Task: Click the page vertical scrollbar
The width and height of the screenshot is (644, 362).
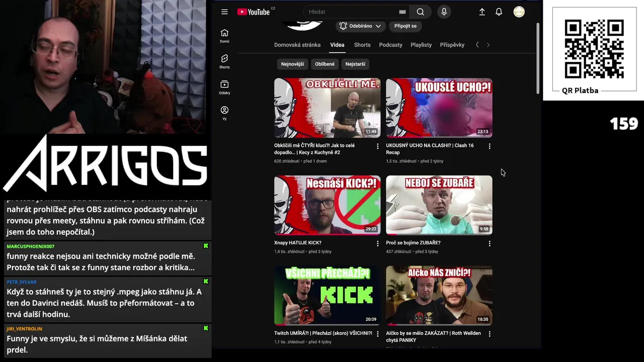Action: pos(538,58)
